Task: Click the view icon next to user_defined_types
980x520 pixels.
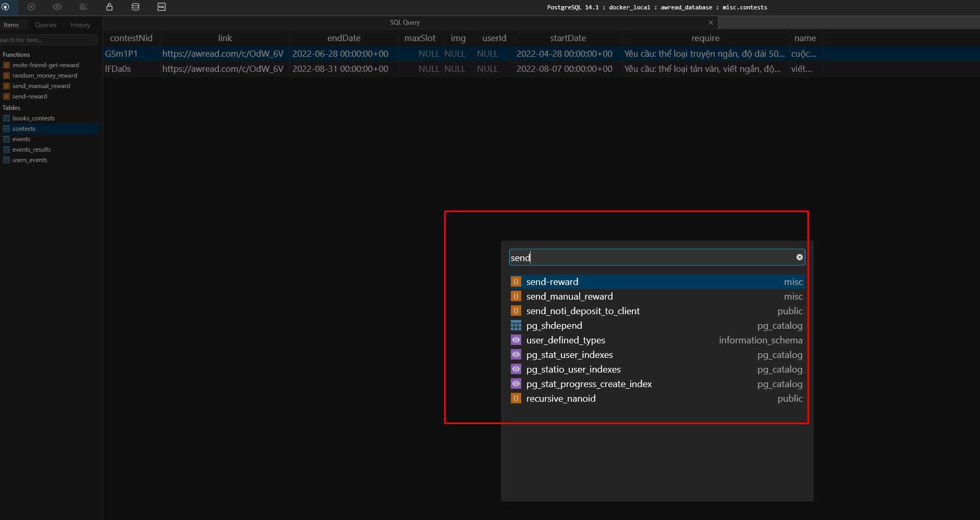Action: pyautogui.click(x=517, y=340)
